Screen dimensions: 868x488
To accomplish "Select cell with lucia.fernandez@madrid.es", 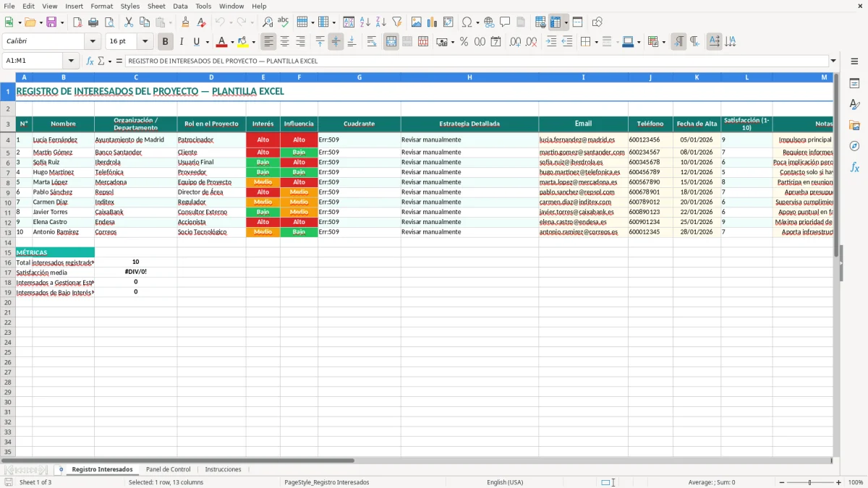I will coord(583,140).
